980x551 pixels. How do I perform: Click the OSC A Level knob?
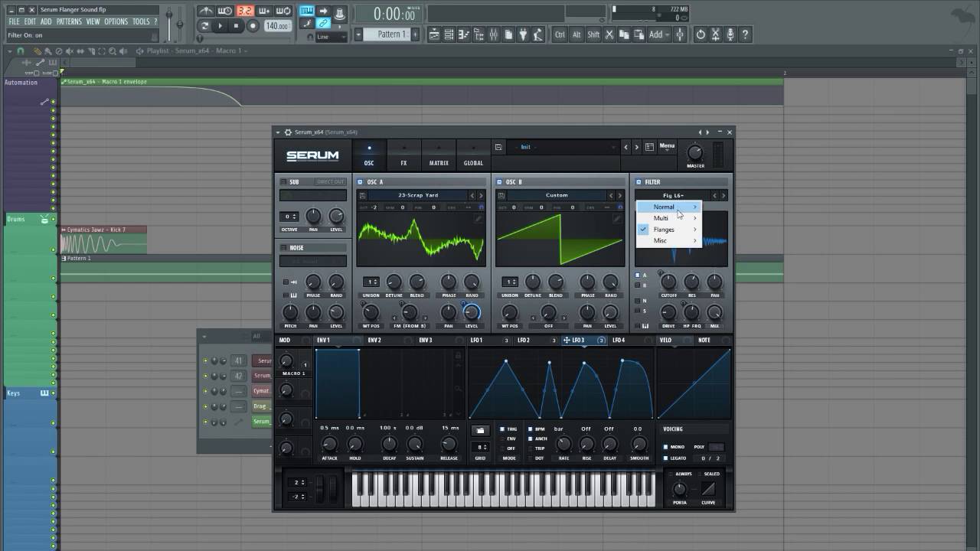(472, 311)
